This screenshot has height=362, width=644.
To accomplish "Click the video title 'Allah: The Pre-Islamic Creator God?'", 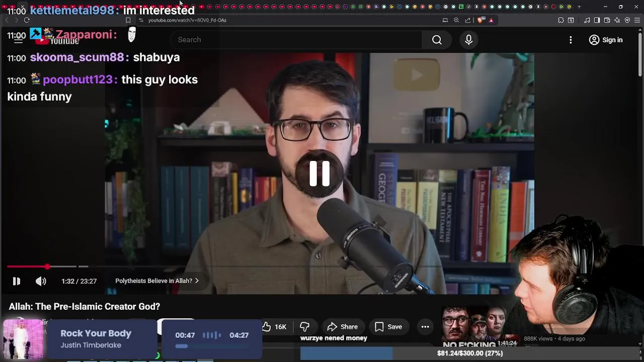I will click(x=85, y=307).
